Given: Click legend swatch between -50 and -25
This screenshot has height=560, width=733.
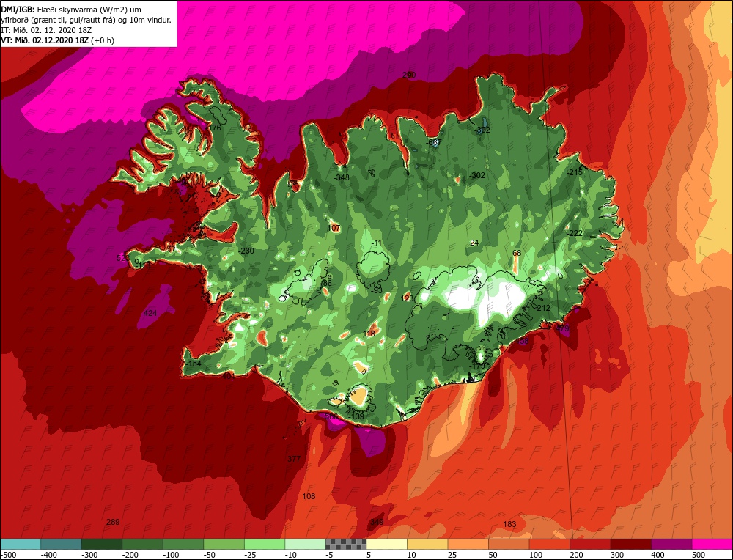Looking at the screenshot, I should 224,544.
